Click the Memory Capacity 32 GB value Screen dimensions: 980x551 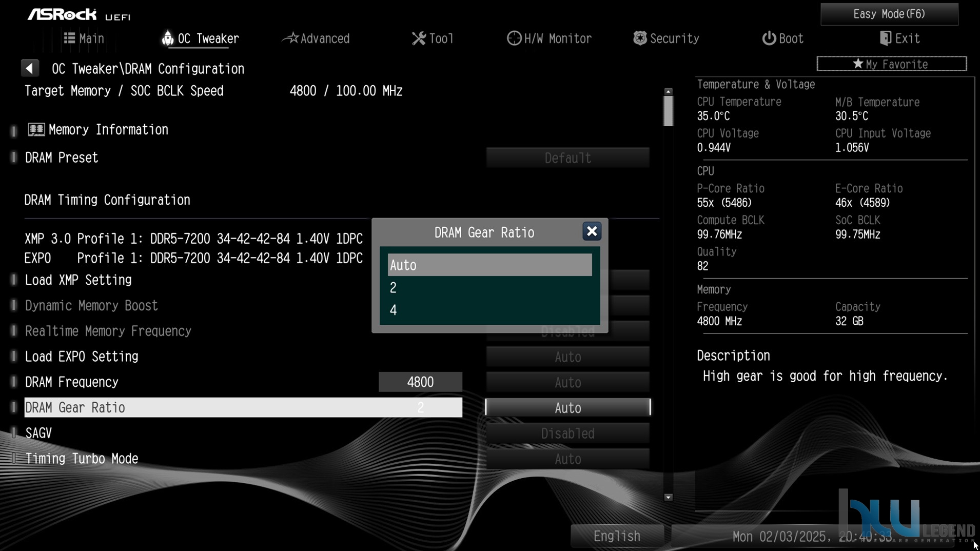[x=849, y=321]
